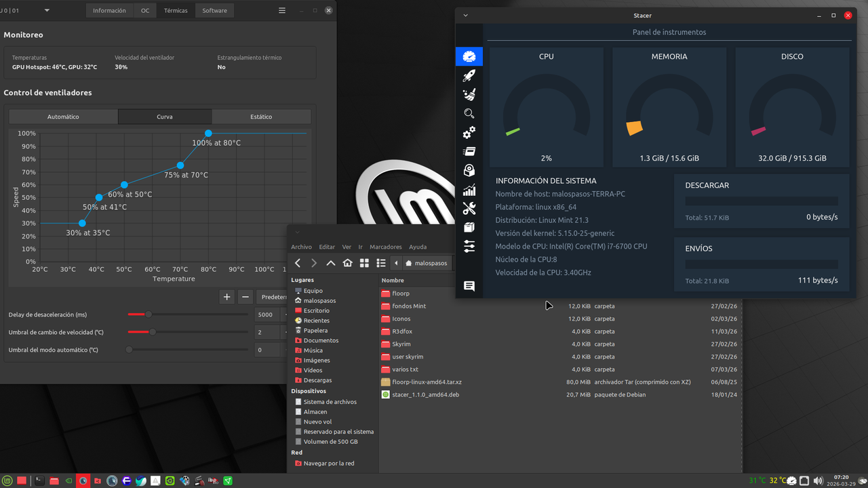Image resolution: width=868 pixels, height=488 pixels.
Task: Select Curva fan control mode
Action: [165, 117]
